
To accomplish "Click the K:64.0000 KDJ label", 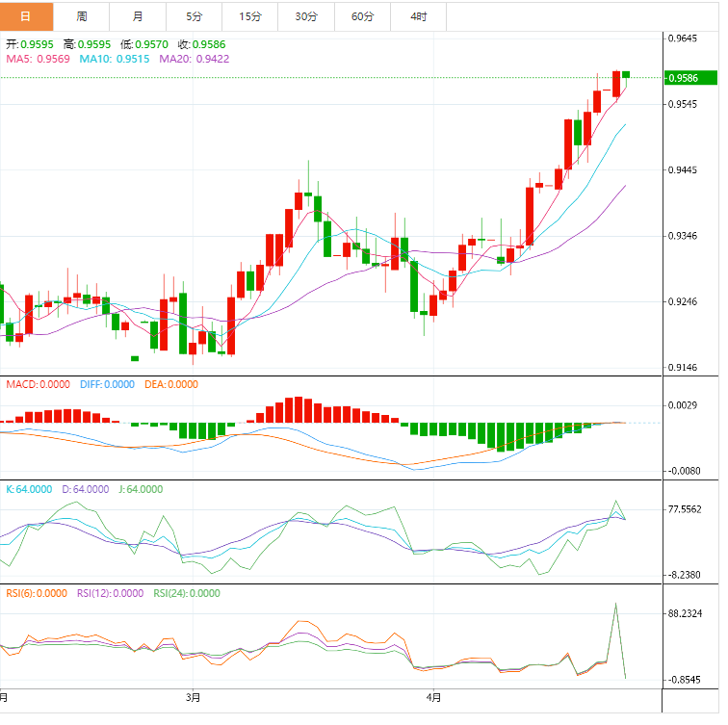I will pos(30,489).
